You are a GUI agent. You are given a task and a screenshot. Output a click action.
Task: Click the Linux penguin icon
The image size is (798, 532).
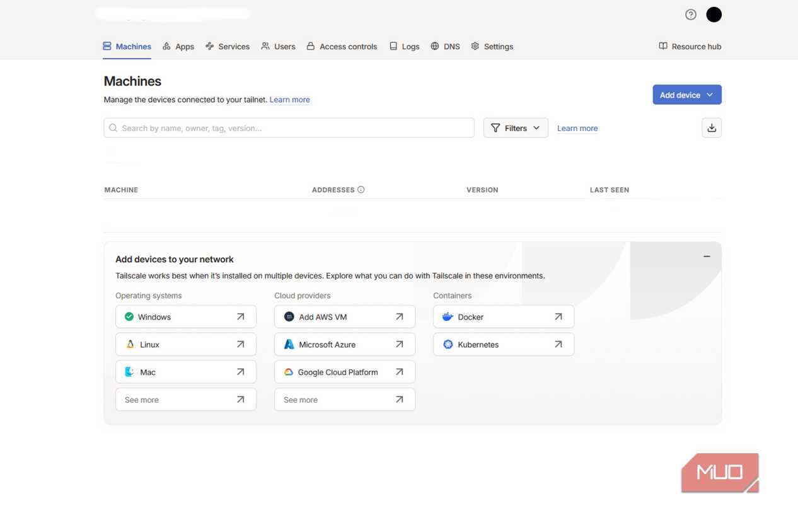point(130,344)
